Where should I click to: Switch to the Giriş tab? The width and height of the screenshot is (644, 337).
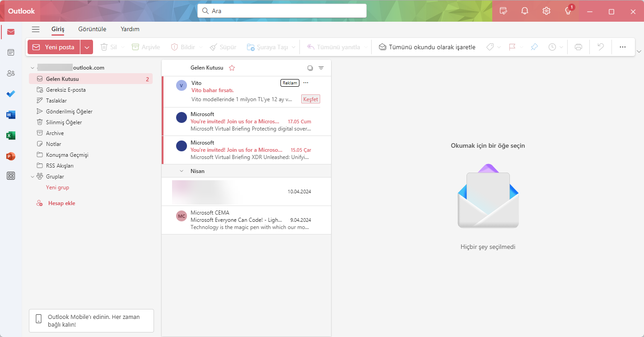pos(58,29)
